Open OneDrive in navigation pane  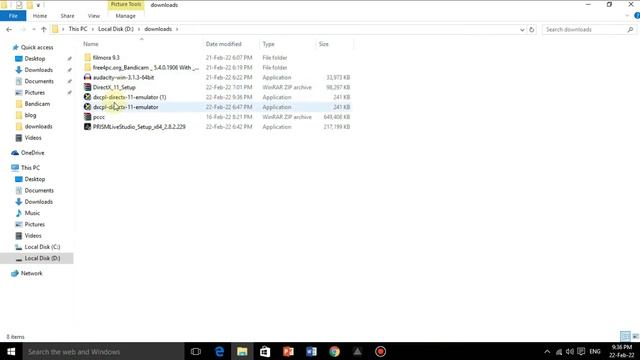(32, 153)
